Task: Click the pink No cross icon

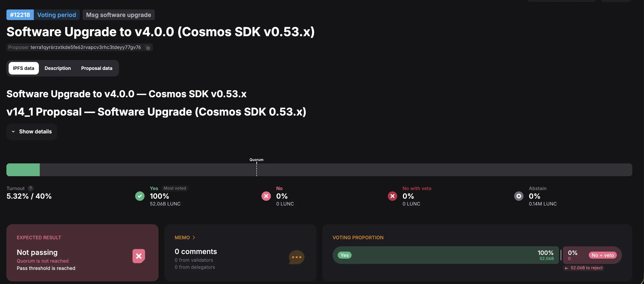Action: click(x=266, y=196)
